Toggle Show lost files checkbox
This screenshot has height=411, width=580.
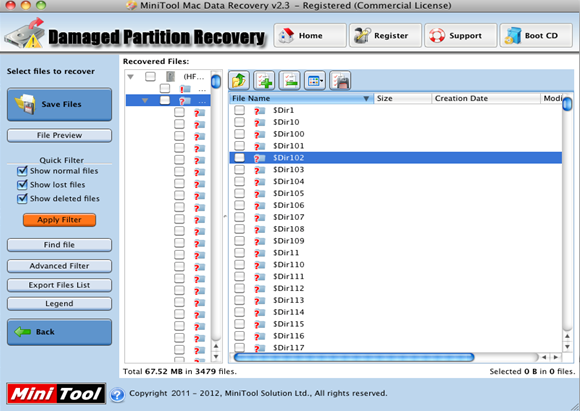(x=22, y=184)
